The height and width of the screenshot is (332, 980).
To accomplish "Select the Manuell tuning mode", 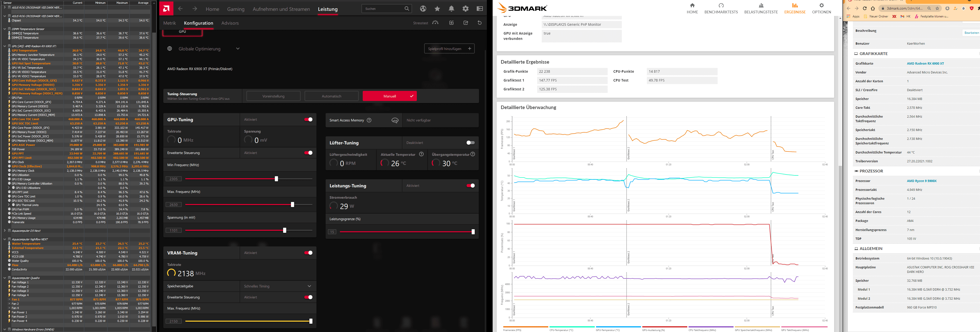I will click(x=390, y=96).
